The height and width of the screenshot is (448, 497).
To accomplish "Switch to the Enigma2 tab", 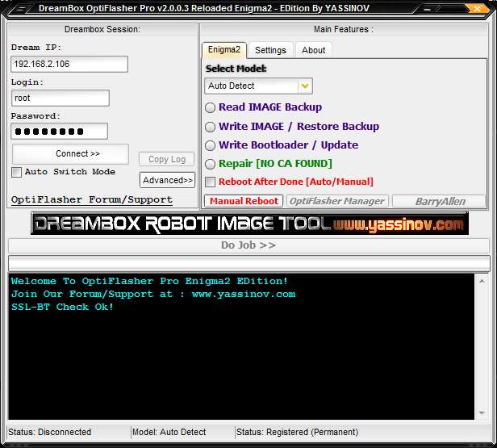I will pyautogui.click(x=224, y=50).
